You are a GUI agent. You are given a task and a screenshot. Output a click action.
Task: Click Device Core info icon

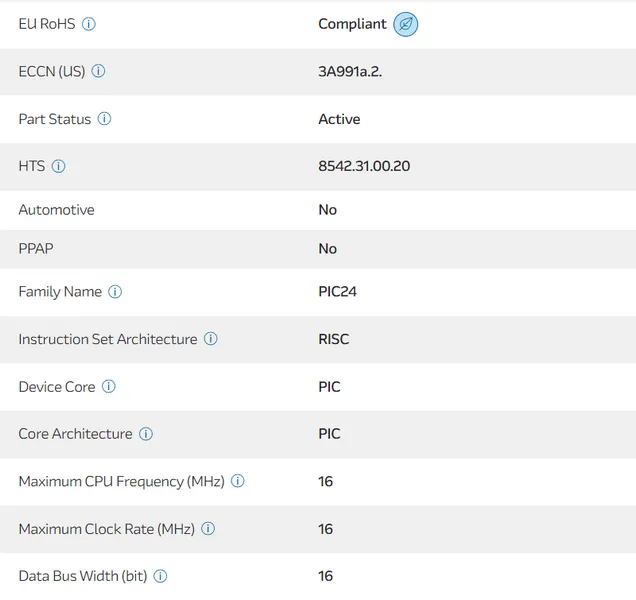click(109, 387)
